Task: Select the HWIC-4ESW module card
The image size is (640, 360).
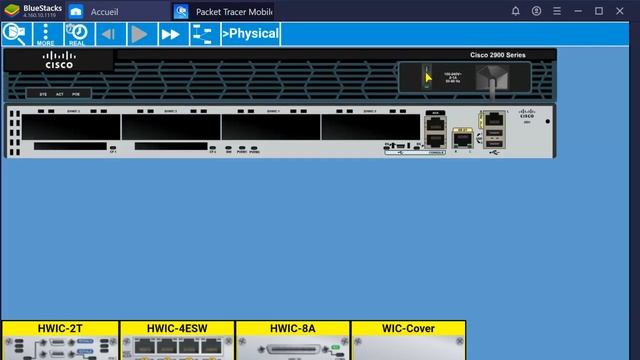Action: [177, 340]
